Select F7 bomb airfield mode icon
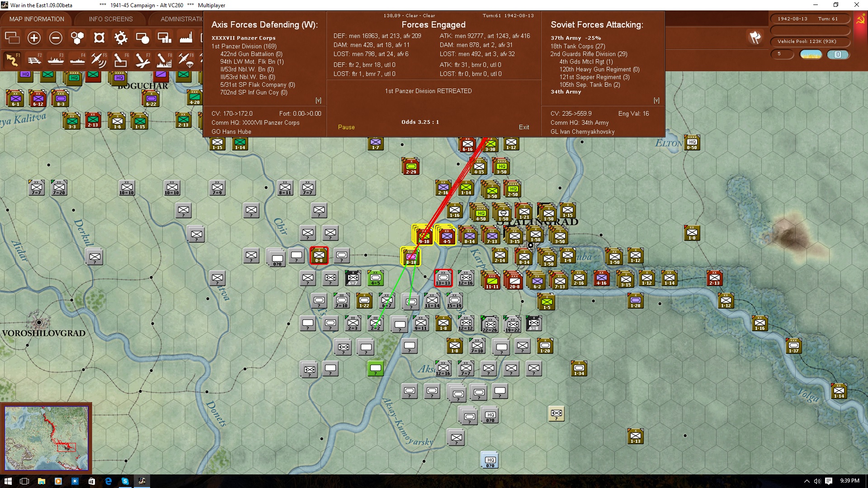This screenshot has width=868, height=488. pos(142,60)
